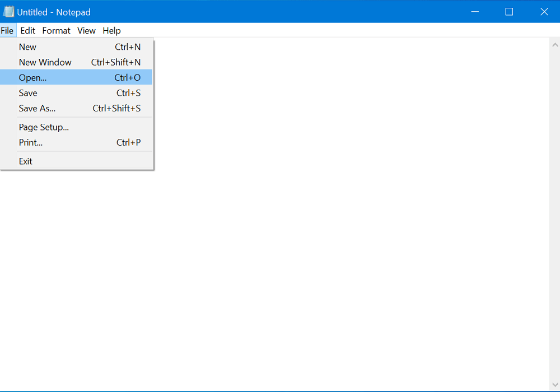
Task: Open the File menu
Action: tap(7, 31)
